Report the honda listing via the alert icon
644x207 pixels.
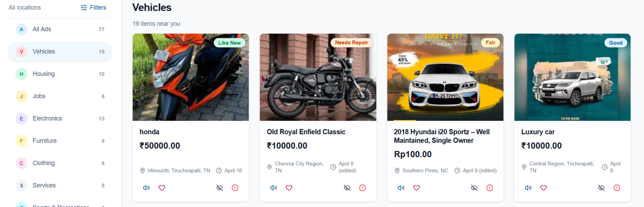(235, 188)
